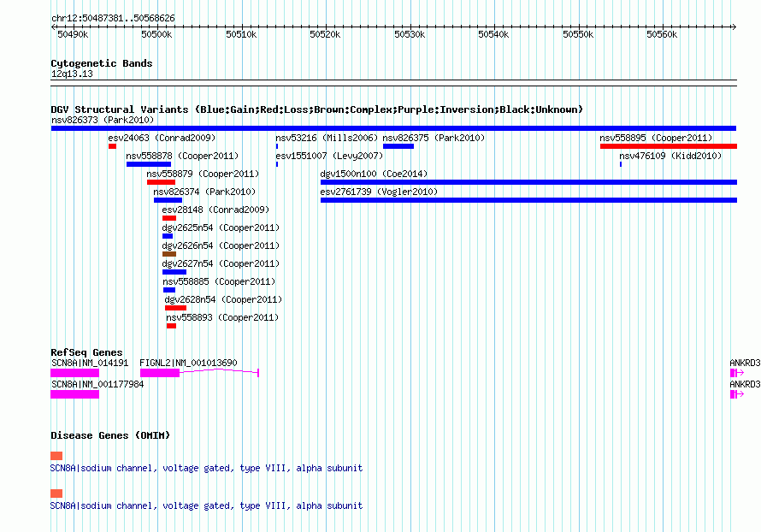
Task: Open esv2761739 (Vogler2010) variant label
Action: coord(379,192)
